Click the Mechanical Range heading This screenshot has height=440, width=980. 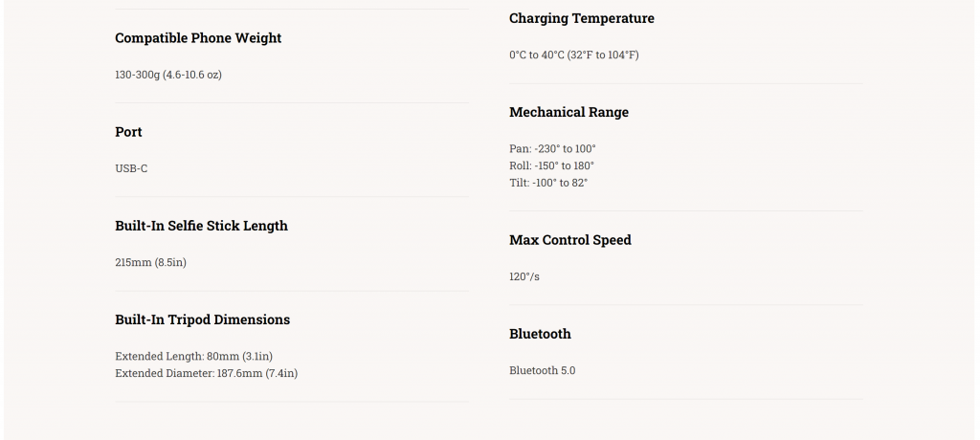click(568, 113)
